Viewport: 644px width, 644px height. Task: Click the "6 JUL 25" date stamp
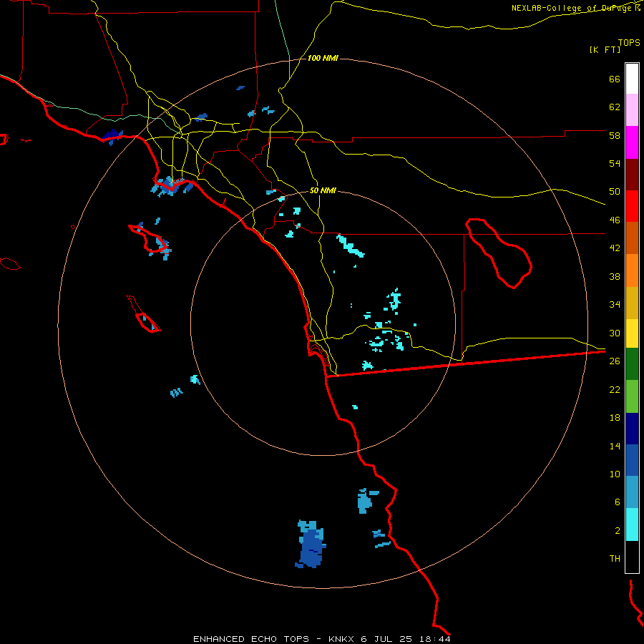click(x=386, y=639)
